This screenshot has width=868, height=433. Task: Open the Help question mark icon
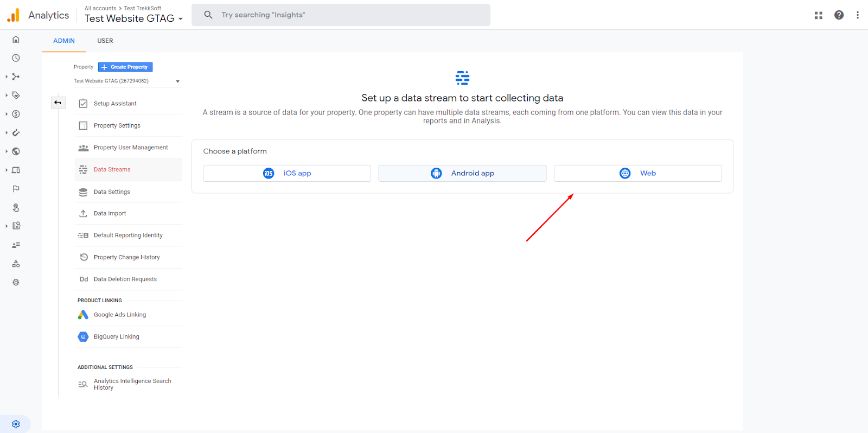[x=839, y=15]
